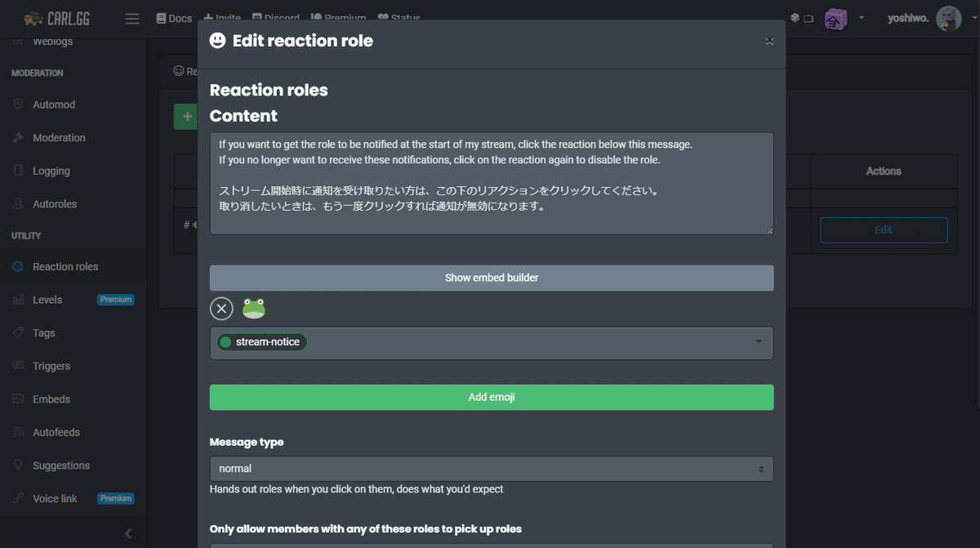The width and height of the screenshot is (980, 548).
Task: Open the Logging settings
Action: tap(48, 170)
